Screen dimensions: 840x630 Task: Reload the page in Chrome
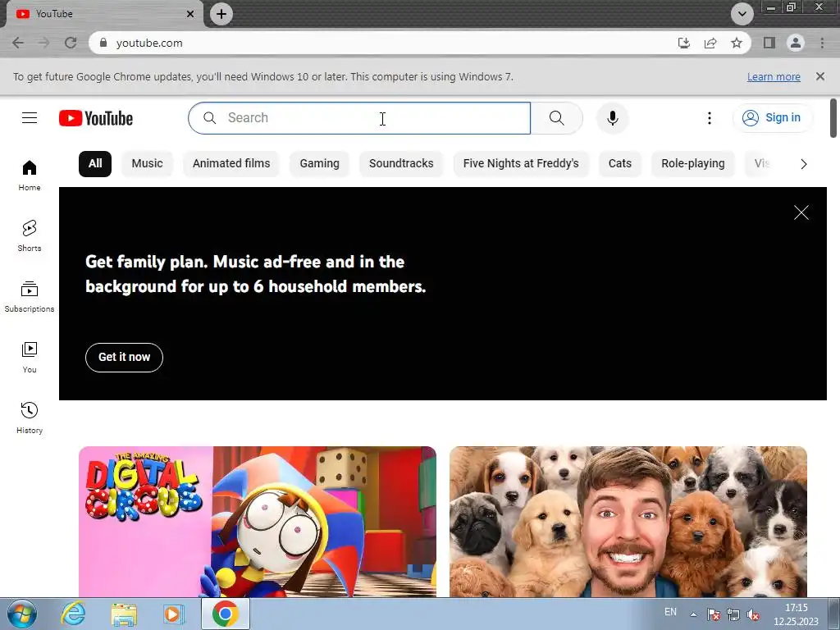pyautogui.click(x=71, y=43)
